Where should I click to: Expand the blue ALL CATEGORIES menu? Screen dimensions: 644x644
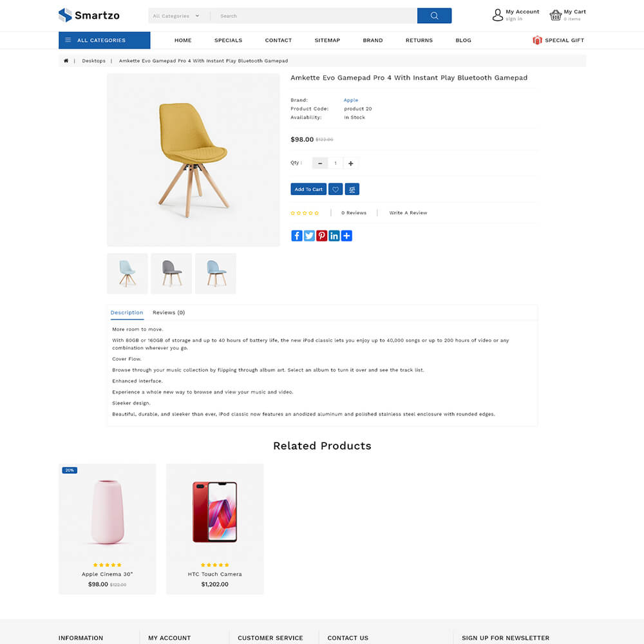(x=104, y=40)
